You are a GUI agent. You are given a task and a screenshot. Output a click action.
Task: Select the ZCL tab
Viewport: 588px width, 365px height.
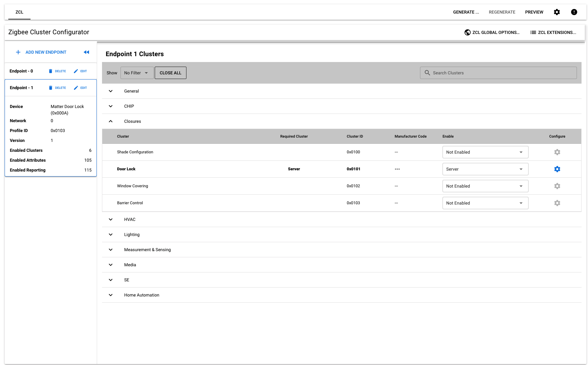[19, 12]
